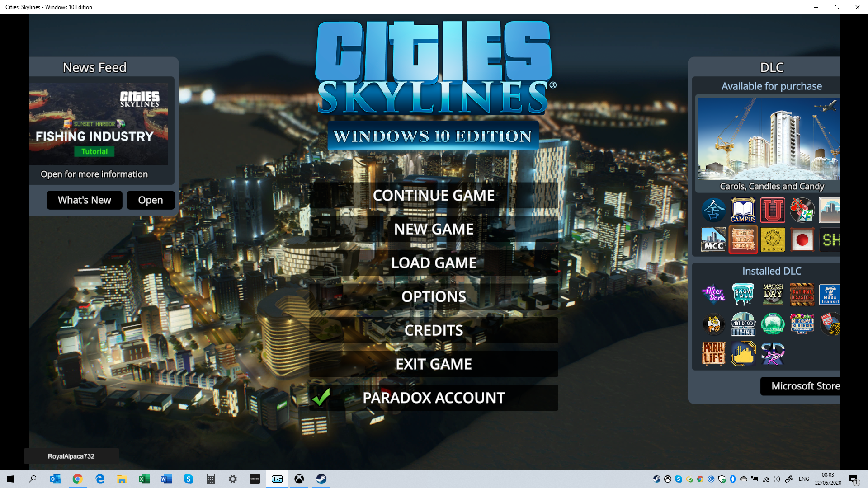Click Exit Game
868x488 pixels.
tap(434, 364)
